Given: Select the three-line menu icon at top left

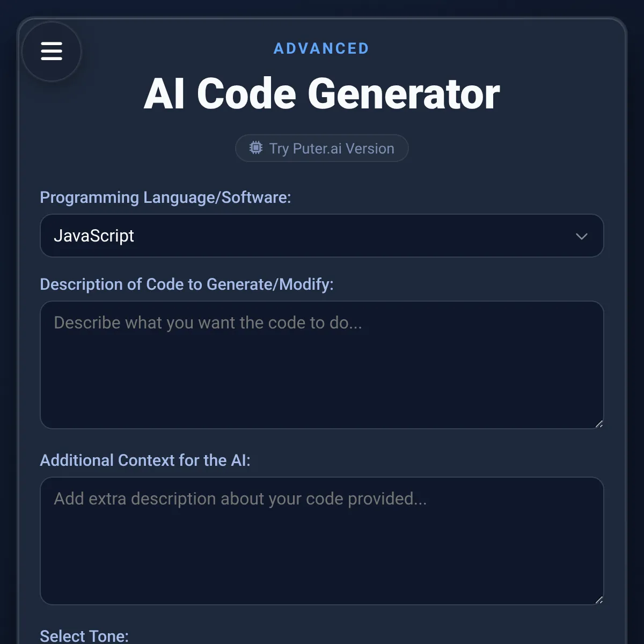Looking at the screenshot, I should (52, 51).
